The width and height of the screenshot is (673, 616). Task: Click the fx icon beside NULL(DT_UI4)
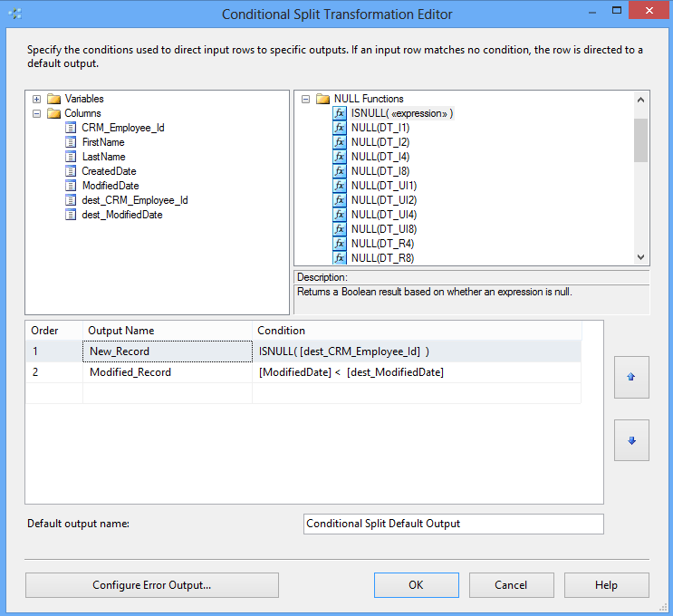click(x=340, y=215)
